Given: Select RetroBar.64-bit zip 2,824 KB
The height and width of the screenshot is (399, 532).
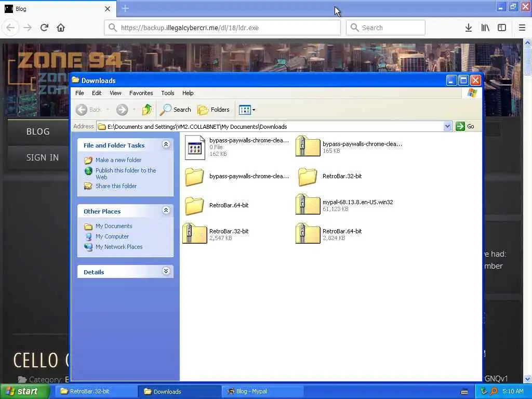Looking at the screenshot, I should (x=329, y=234).
